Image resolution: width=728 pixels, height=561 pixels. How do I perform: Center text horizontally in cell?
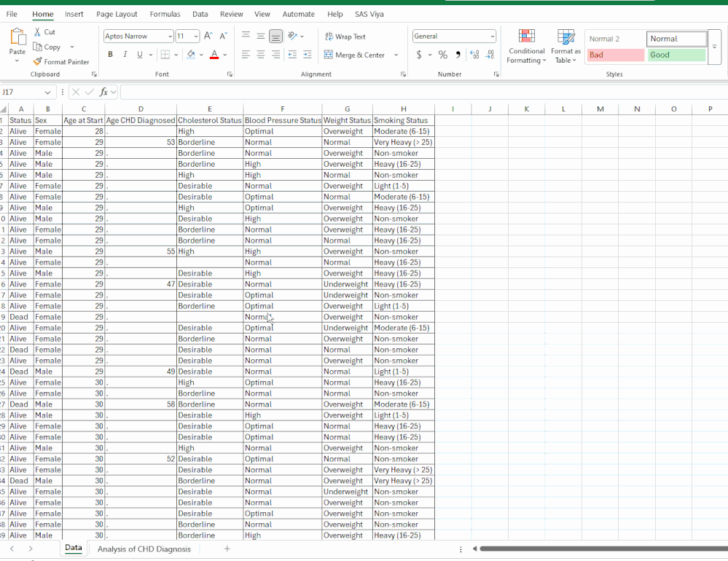pos(261,55)
